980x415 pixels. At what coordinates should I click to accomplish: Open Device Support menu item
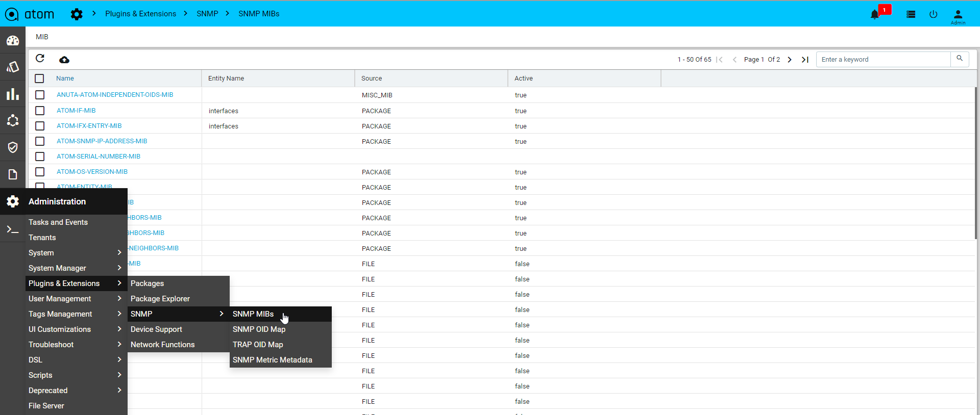click(x=179, y=329)
